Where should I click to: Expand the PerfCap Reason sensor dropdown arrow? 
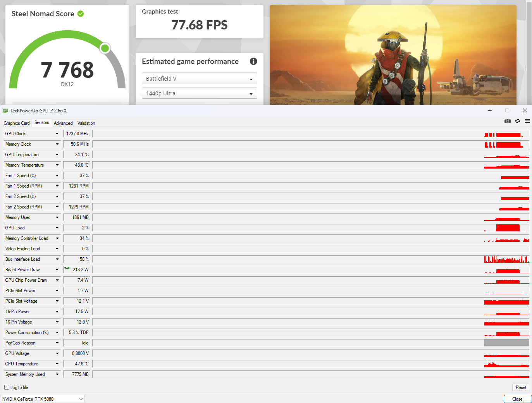[57, 343]
